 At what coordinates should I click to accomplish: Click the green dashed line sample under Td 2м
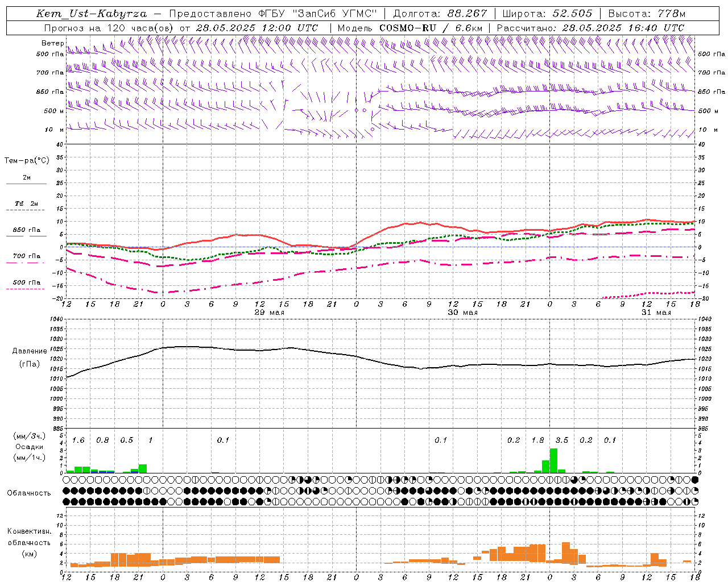pos(25,210)
